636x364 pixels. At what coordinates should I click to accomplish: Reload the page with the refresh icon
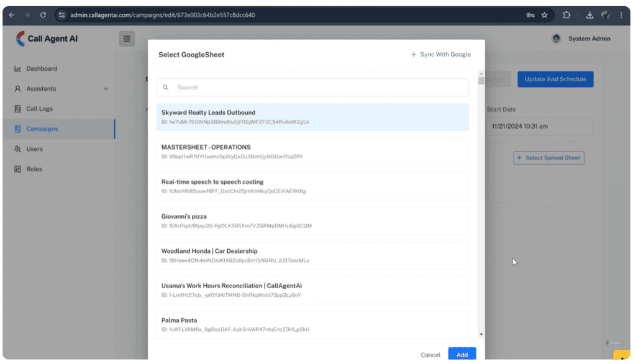[43, 15]
